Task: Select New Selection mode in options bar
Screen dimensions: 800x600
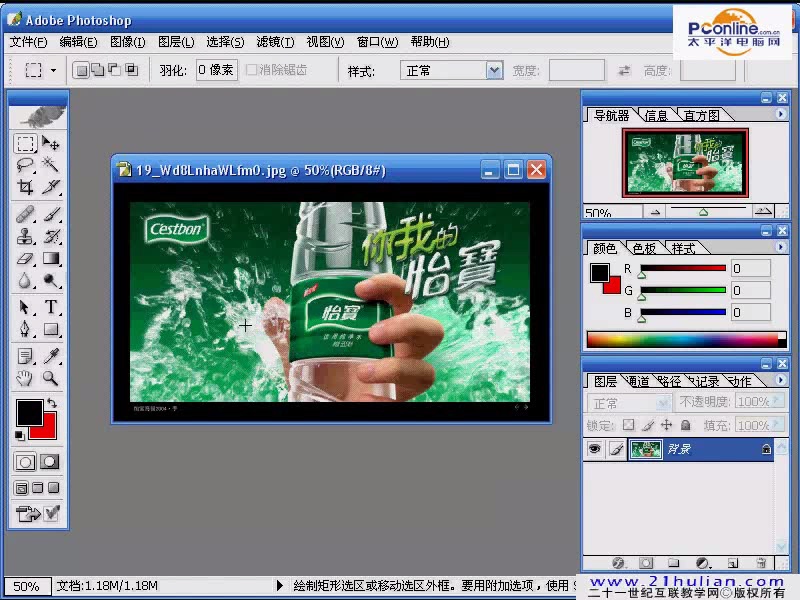Action: click(x=81, y=70)
